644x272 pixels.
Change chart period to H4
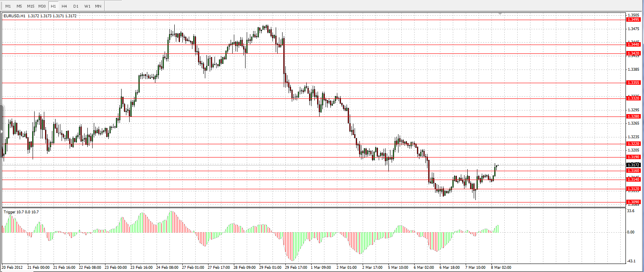64,6
